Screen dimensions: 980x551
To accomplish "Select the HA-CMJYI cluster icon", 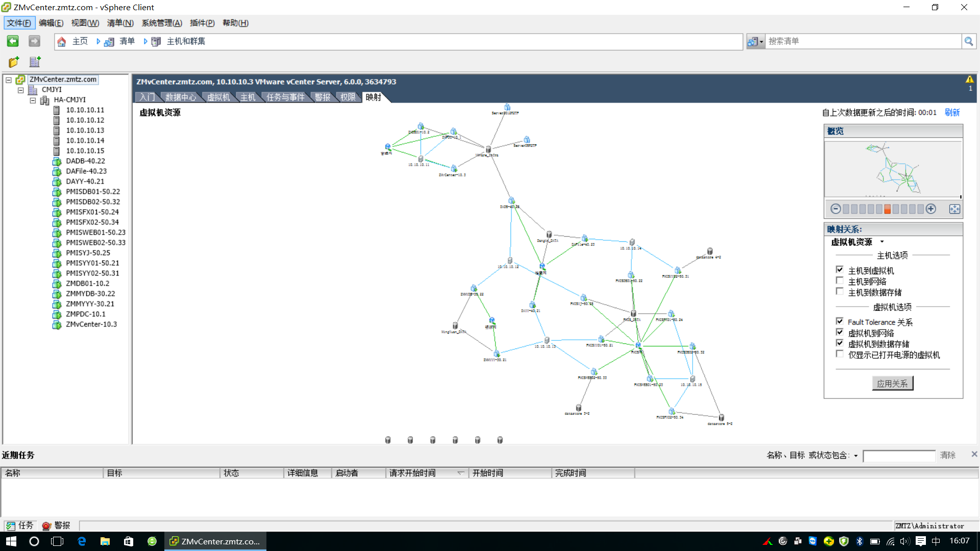I will point(45,100).
